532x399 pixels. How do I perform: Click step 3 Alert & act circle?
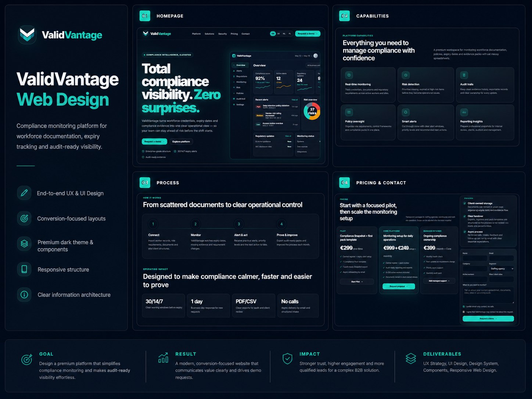pyautogui.click(x=239, y=224)
